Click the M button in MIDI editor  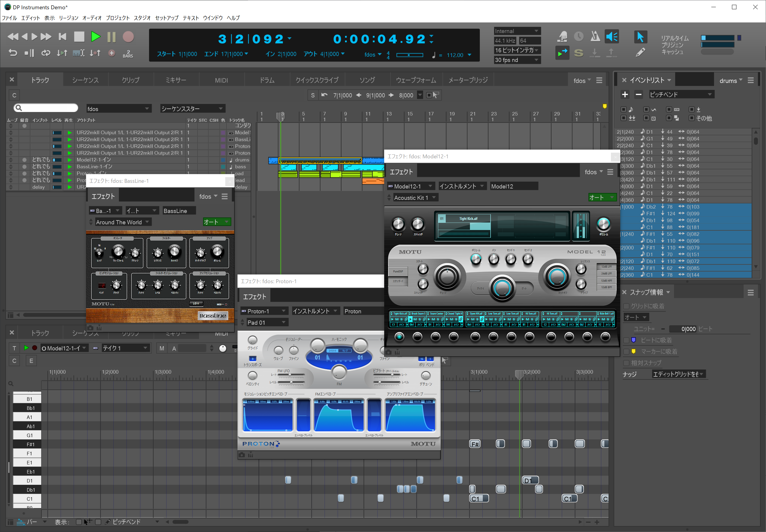[x=162, y=348]
